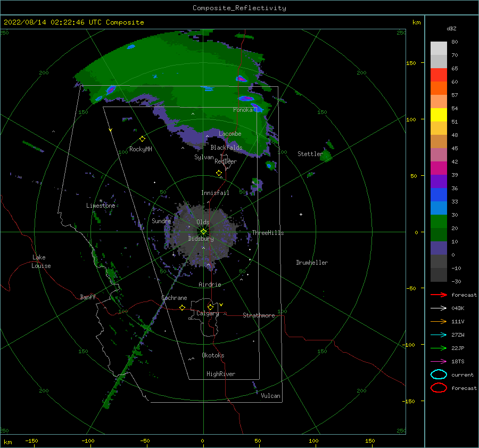Click the Calgary city label
Screen dimensions: 479x448
coord(208,313)
